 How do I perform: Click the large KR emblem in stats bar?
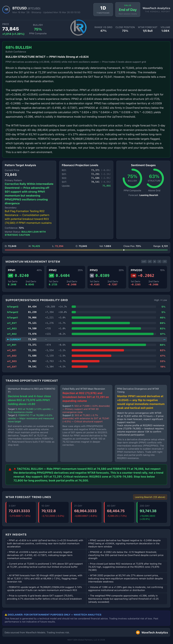click(78, 28)
